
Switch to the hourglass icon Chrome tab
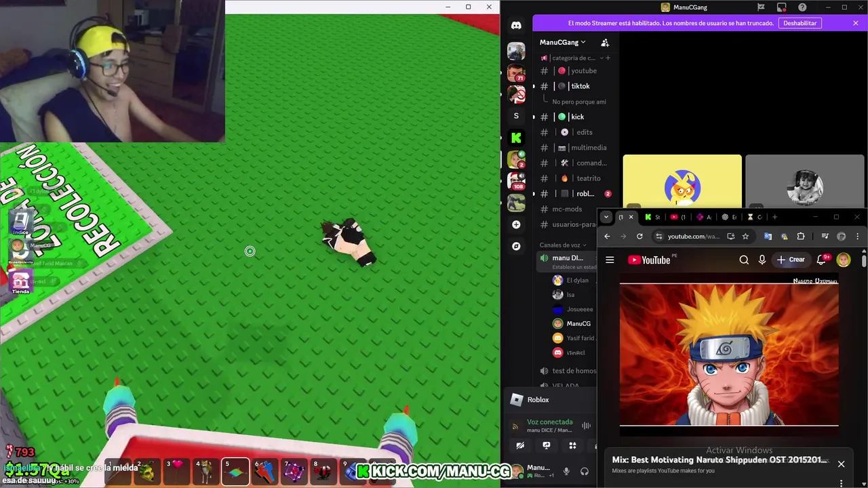pyautogui.click(x=754, y=217)
